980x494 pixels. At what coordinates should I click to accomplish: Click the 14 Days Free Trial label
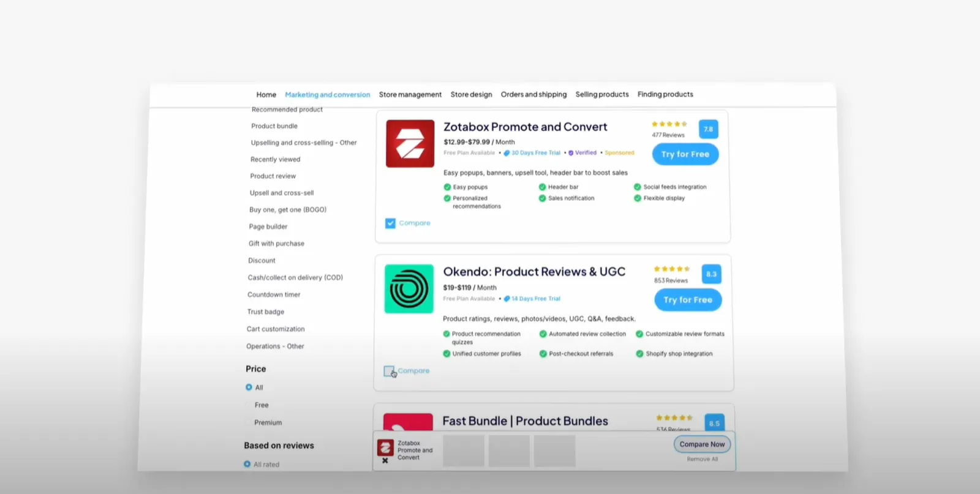pyautogui.click(x=532, y=299)
